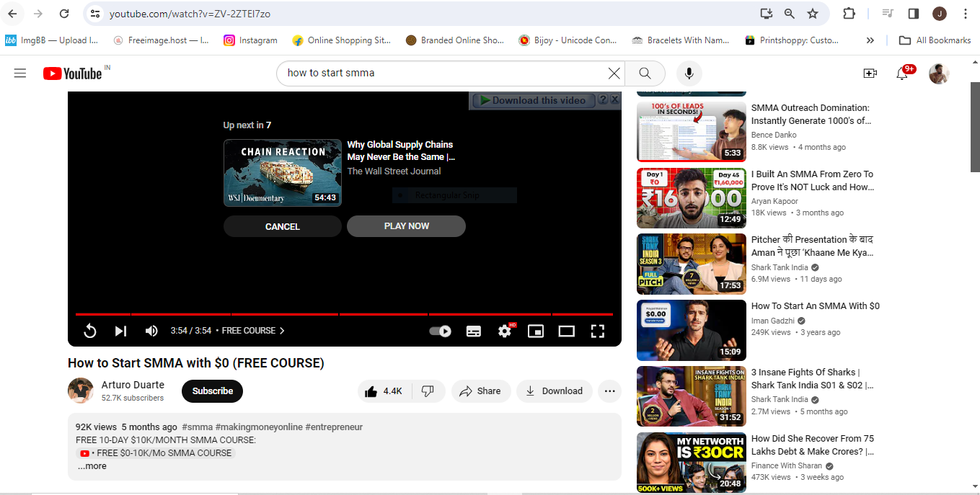This screenshot has width=980, height=495.
Task: Open Chrome three-dot menu
Action: [x=965, y=14]
